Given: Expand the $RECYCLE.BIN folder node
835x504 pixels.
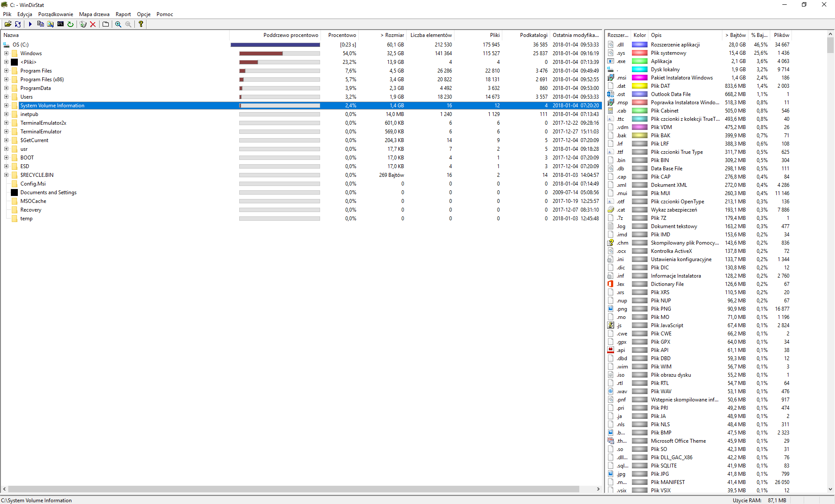Looking at the screenshot, I should 7,175.
